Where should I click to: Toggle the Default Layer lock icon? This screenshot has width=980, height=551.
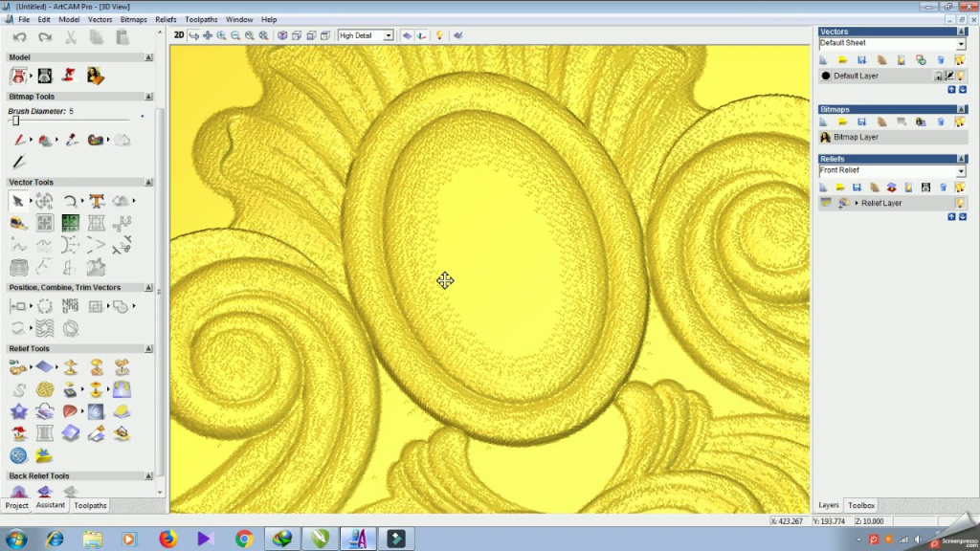[x=939, y=76]
